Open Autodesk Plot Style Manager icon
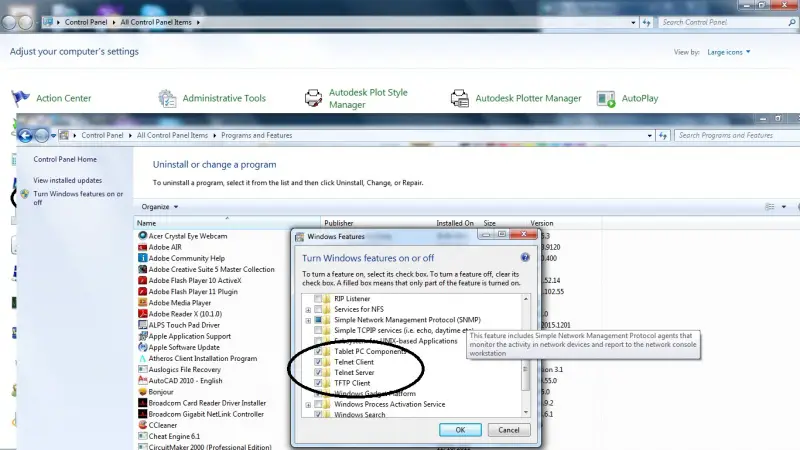800x450 pixels. click(313, 98)
